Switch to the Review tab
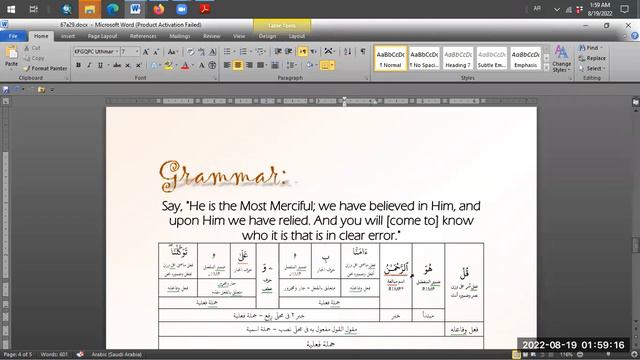640x360 pixels. [x=211, y=36]
